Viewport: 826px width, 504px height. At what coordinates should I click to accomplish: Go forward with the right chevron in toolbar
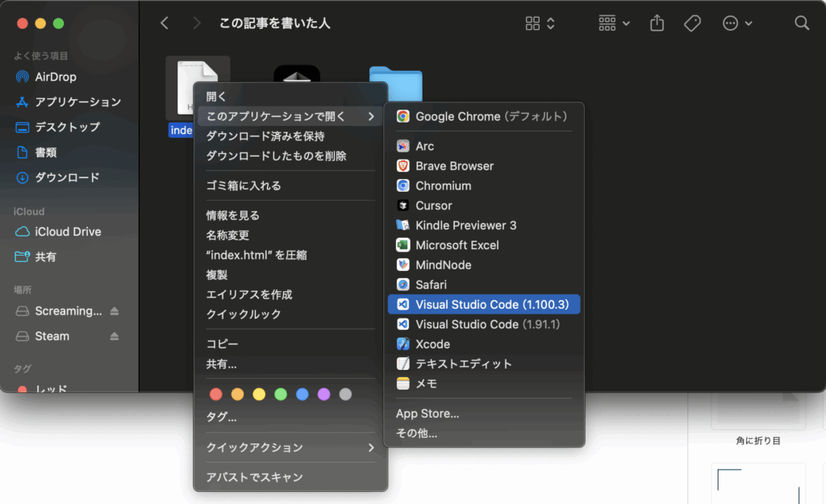click(x=197, y=23)
